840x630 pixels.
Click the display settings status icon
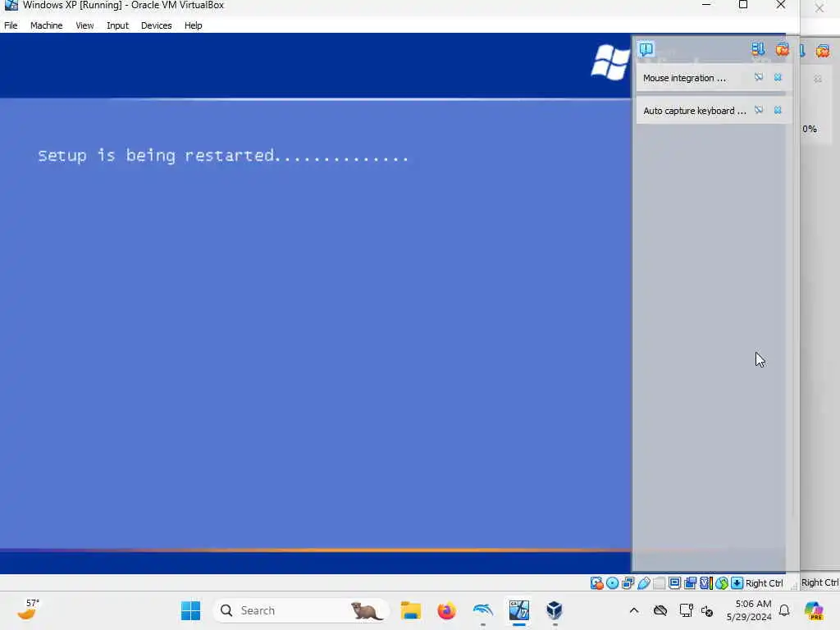(x=674, y=583)
